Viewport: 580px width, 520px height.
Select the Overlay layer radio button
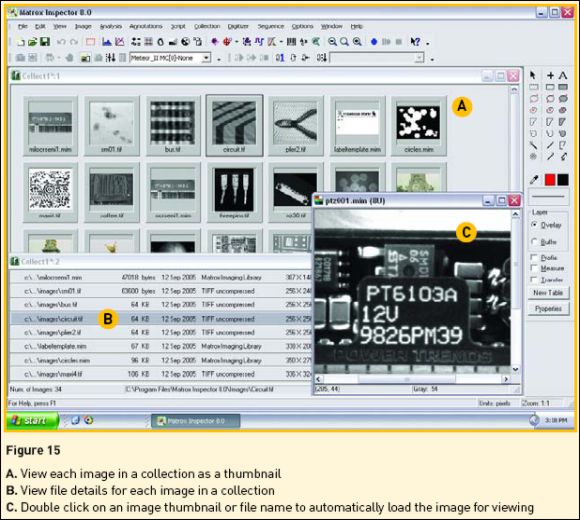[534, 224]
